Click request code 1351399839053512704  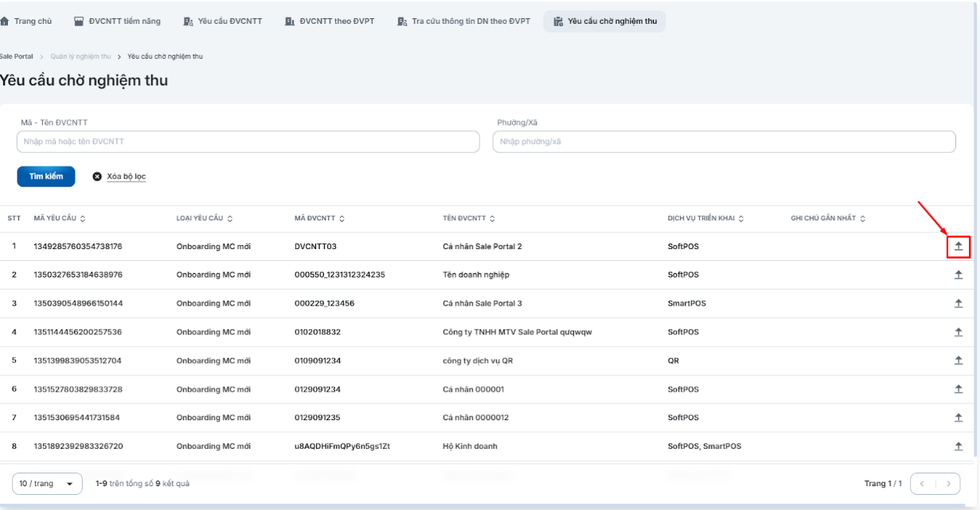click(x=78, y=360)
